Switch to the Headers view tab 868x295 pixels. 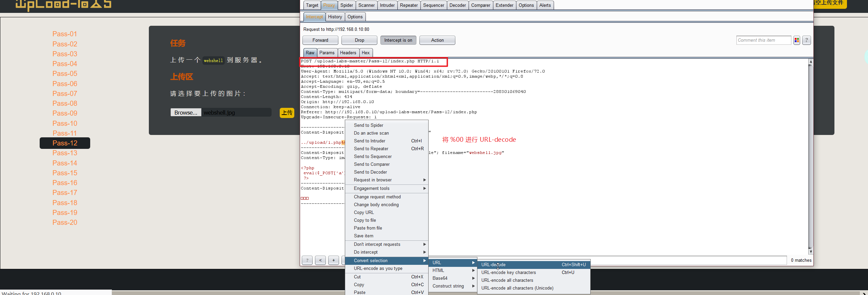(x=348, y=53)
